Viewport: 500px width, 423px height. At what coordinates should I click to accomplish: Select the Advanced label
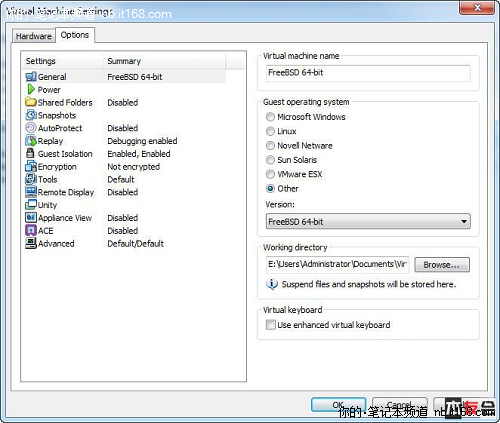(x=56, y=244)
